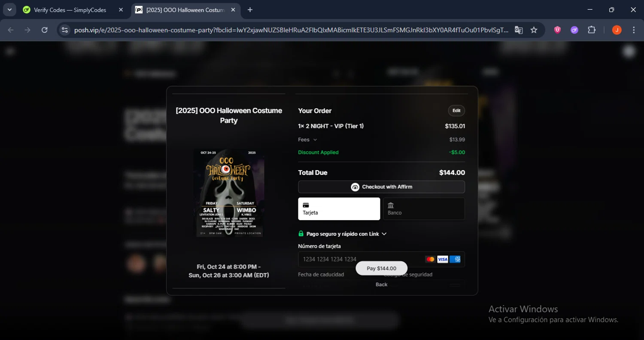Restore down the Chrome window
The width and height of the screenshot is (644, 340).
tap(612, 10)
